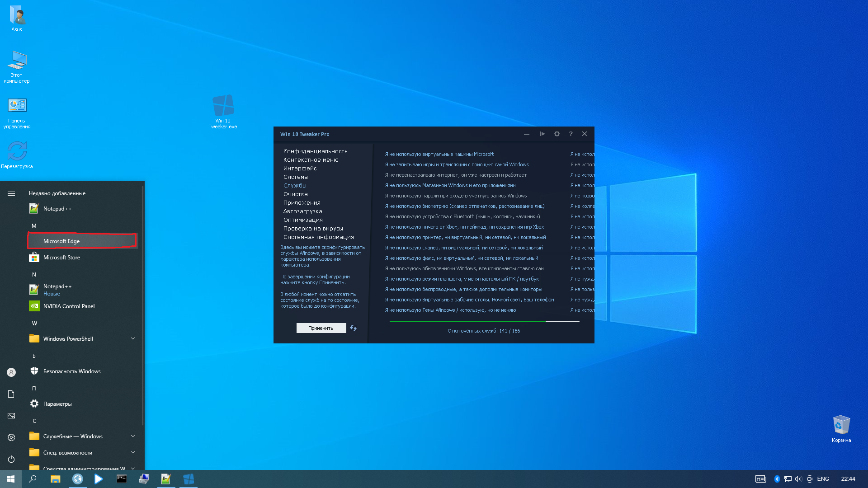Viewport: 868px width, 488px height.
Task: Open Documents from the Start menu rail
Action: point(11,394)
